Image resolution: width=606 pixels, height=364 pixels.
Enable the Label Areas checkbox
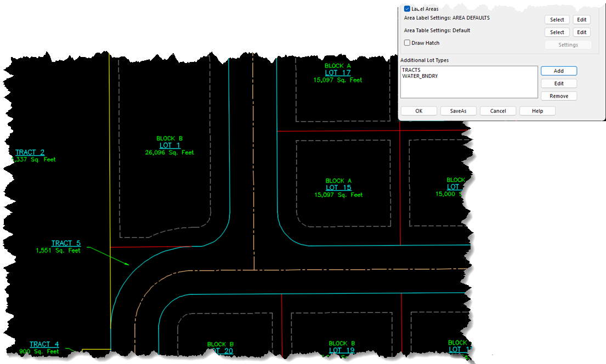pyautogui.click(x=407, y=9)
